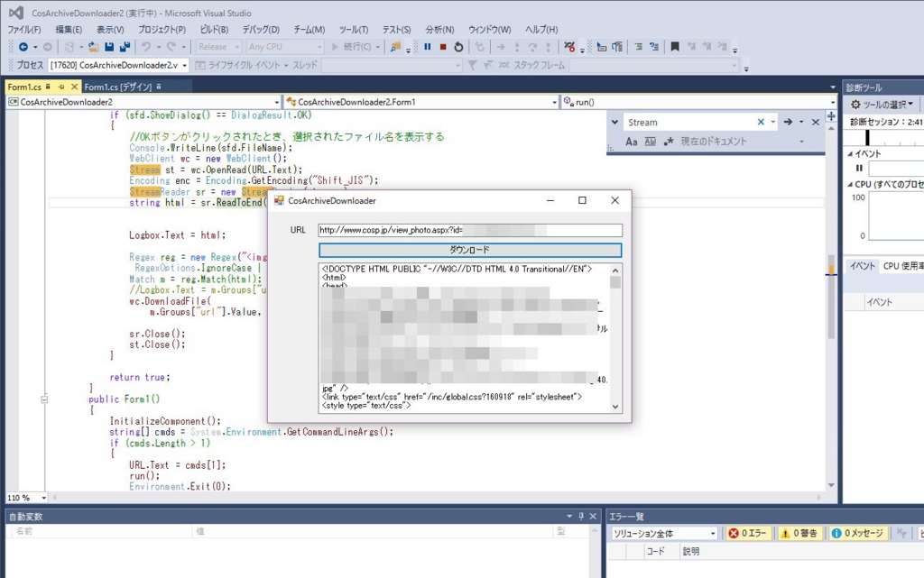Open the Debug menu

tap(261, 30)
